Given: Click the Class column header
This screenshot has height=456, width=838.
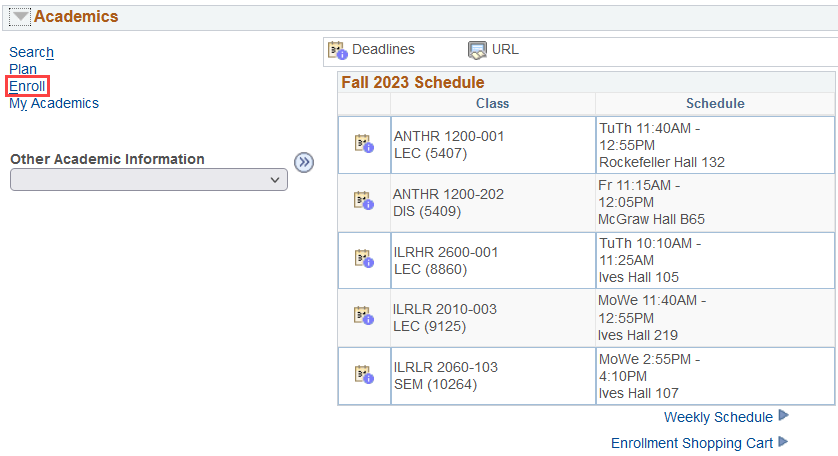Looking at the screenshot, I should [x=492, y=103].
